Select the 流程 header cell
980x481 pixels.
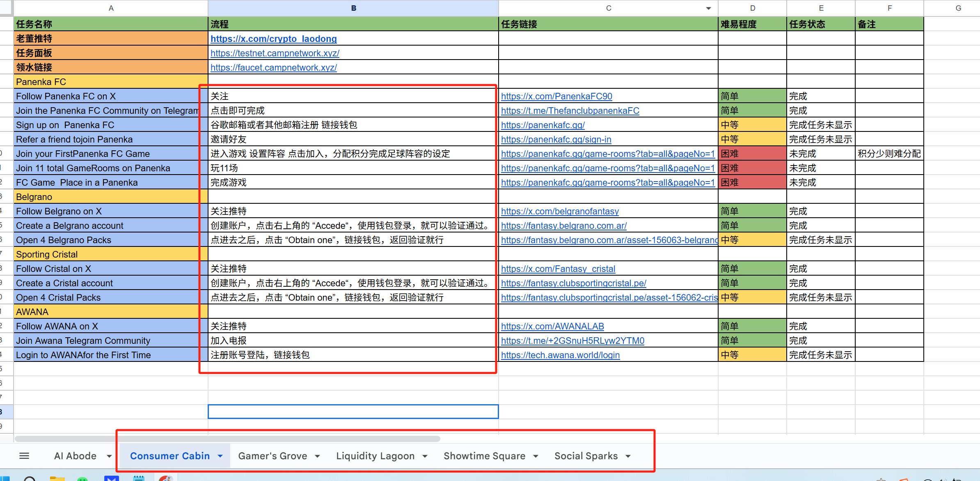(x=353, y=24)
